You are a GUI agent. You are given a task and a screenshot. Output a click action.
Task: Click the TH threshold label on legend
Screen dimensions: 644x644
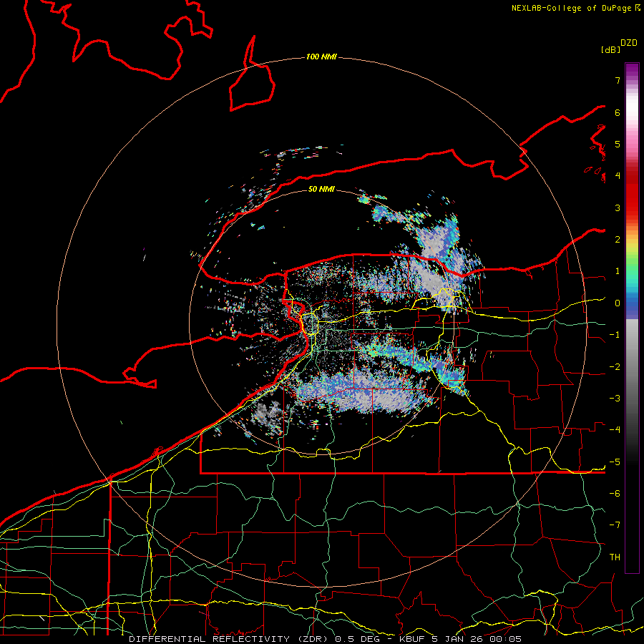[615, 557]
